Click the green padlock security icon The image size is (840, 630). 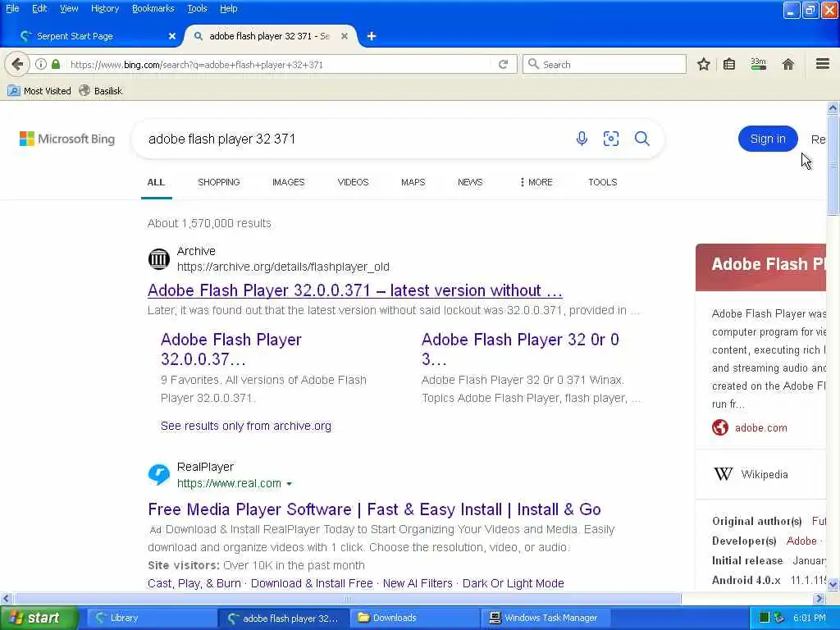pos(56,64)
